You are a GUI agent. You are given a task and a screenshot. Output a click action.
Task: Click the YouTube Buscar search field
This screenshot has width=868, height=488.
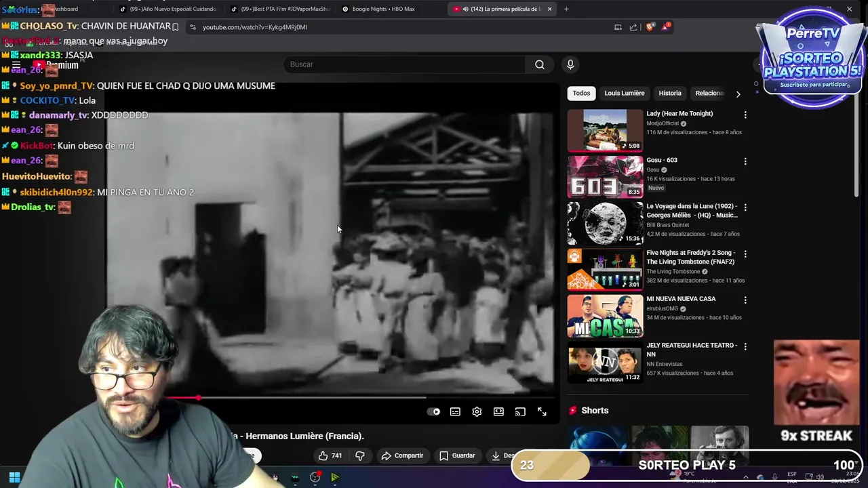click(405, 64)
